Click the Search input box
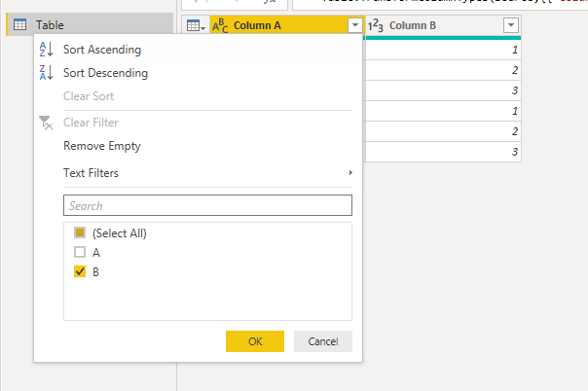This screenshot has width=588, height=391. coord(207,205)
